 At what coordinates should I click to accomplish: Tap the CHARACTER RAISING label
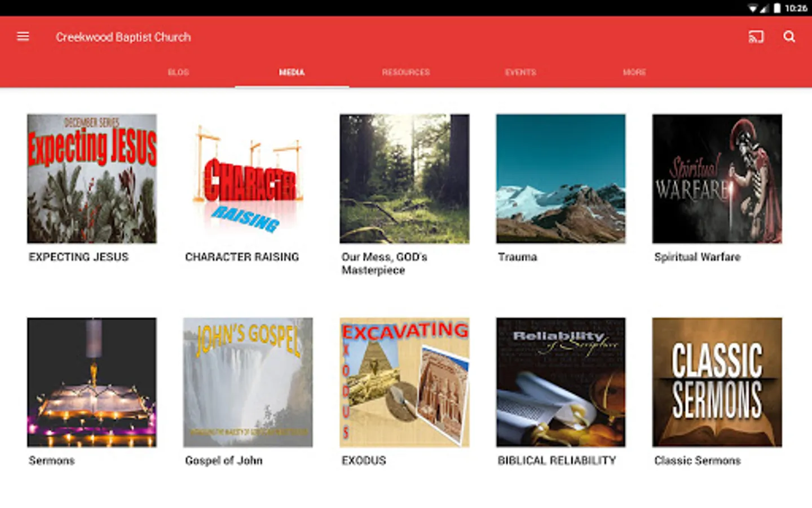(x=242, y=257)
